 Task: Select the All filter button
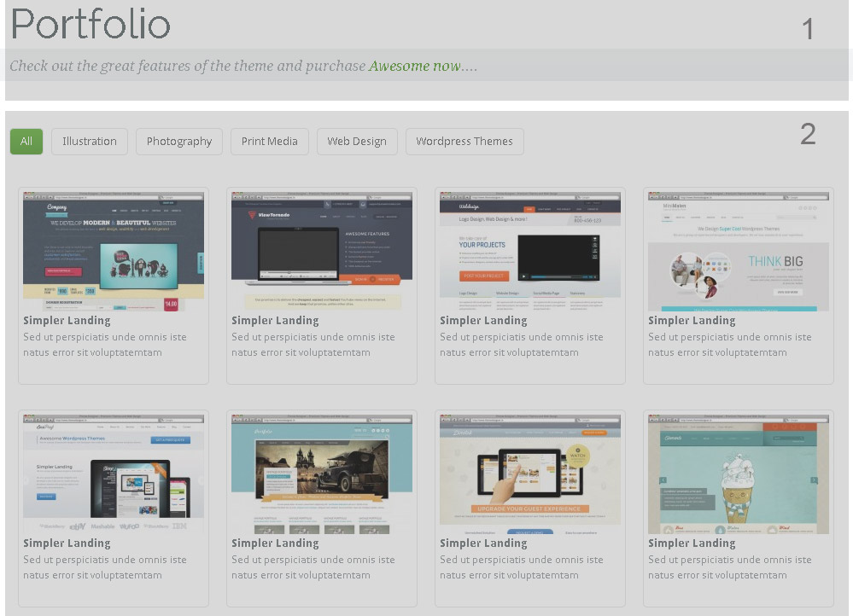pos(26,141)
